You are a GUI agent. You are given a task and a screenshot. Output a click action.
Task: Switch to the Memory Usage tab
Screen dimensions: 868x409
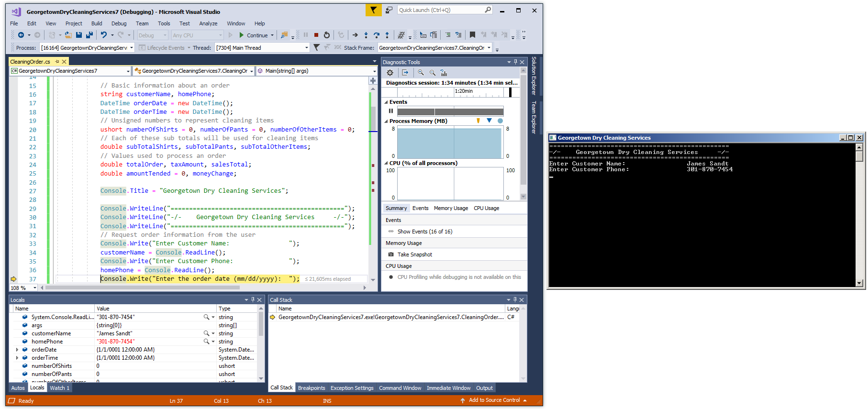[x=451, y=208]
